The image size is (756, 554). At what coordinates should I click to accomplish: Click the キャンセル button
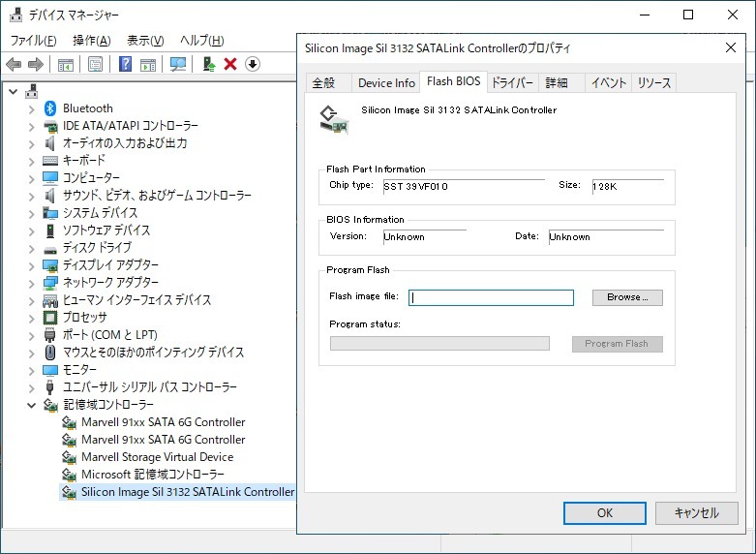696,513
